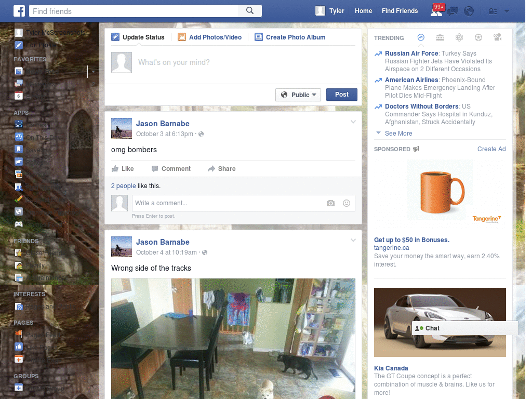Click the Pages and Public RSS icon

[19, 307]
